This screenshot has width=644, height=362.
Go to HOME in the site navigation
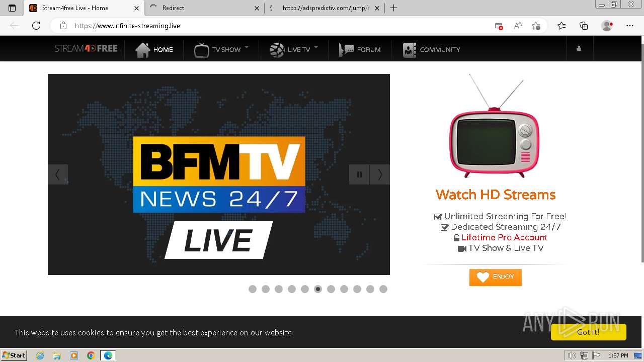pos(154,49)
